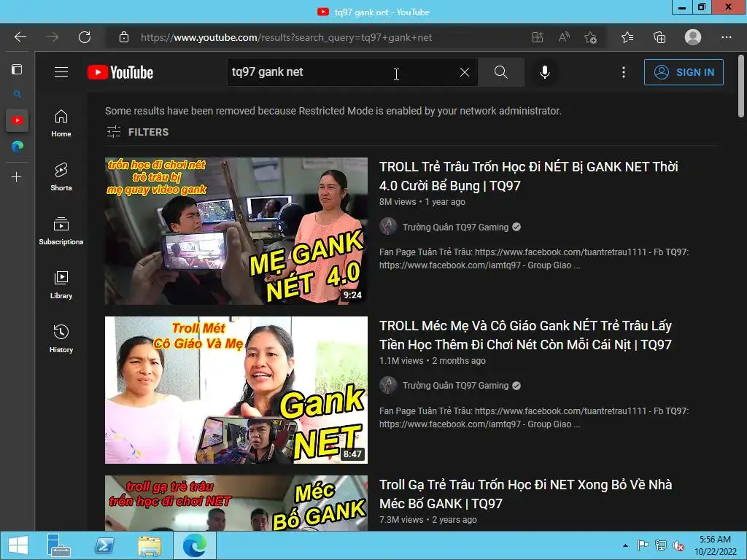The width and height of the screenshot is (747, 560).
Task: Go back to the previous browser page
Action: click(x=20, y=37)
